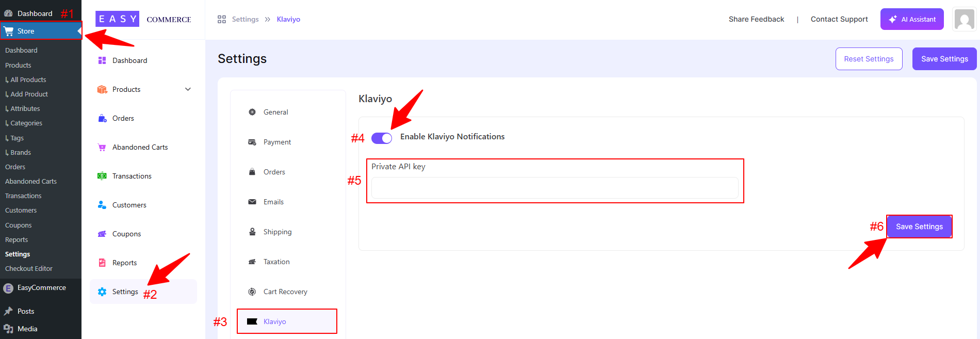Select Dashboard in the Store submenu
The width and height of the screenshot is (980, 339).
(21, 50)
